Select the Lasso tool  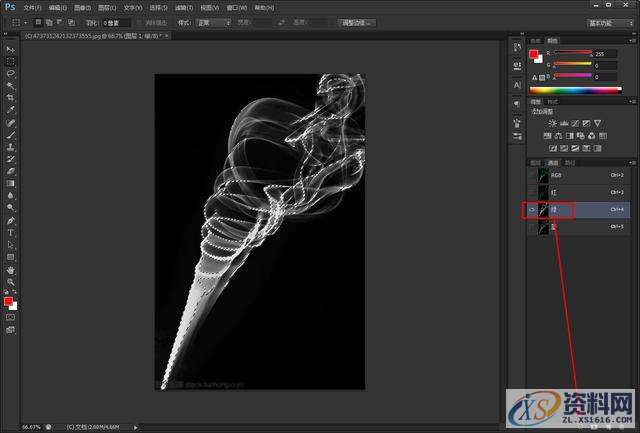10,73
